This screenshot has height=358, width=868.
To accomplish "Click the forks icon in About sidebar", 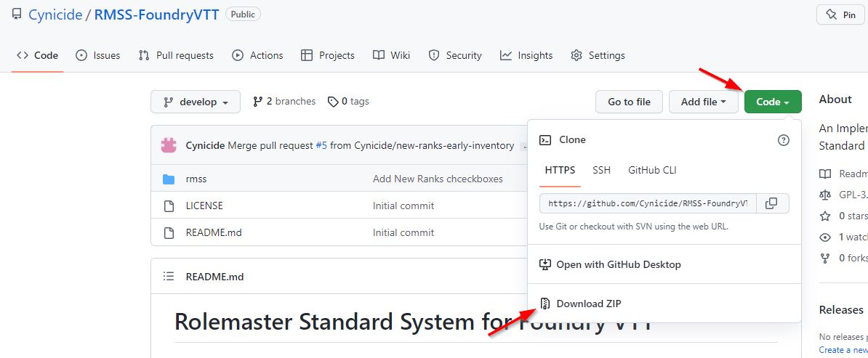I will point(825,258).
